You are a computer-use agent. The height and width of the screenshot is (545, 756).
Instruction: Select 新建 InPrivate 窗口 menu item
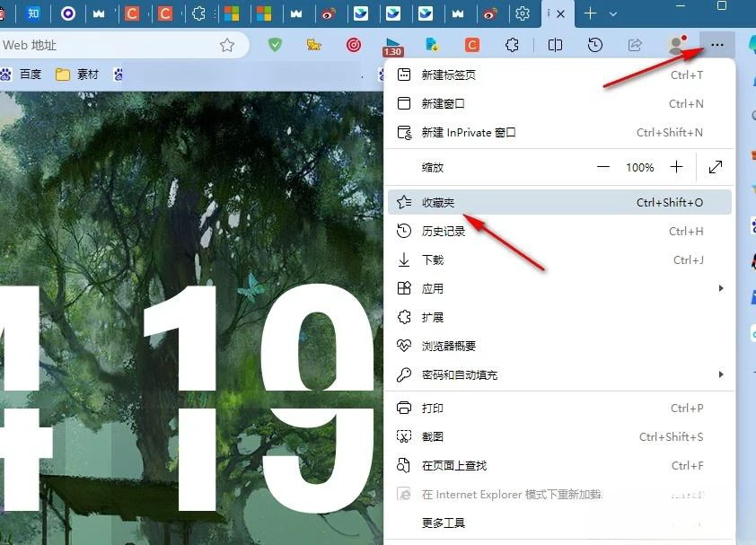click(559, 133)
